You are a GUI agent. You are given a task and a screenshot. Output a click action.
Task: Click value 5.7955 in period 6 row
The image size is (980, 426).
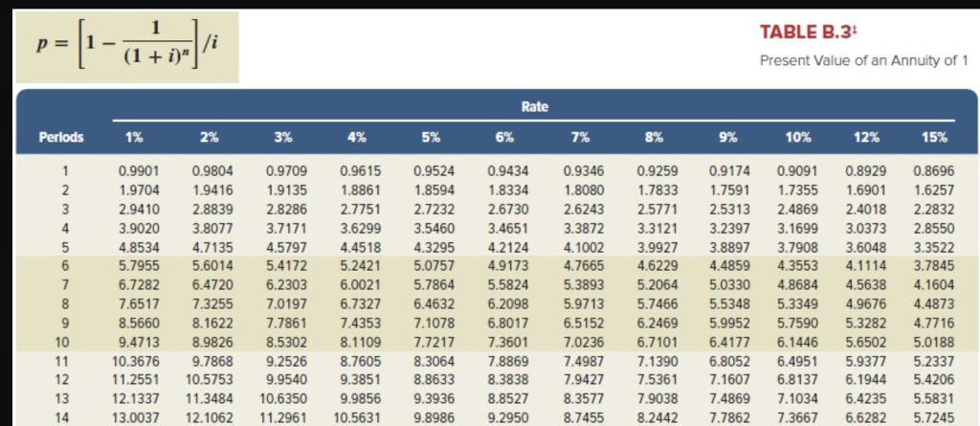(139, 265)
